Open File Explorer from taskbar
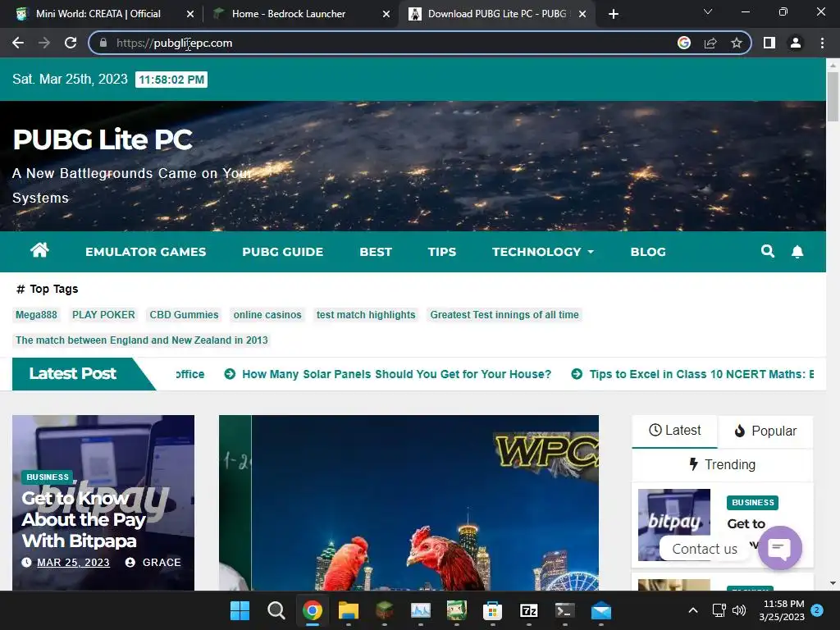This screenshot has width=840, height=630. coord(348,610)
